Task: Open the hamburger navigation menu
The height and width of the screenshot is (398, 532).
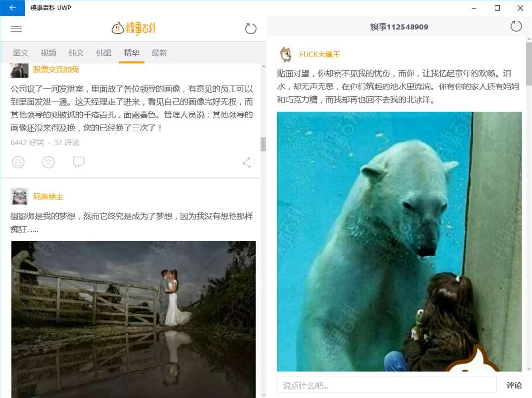Action: (x=16, y=29)
